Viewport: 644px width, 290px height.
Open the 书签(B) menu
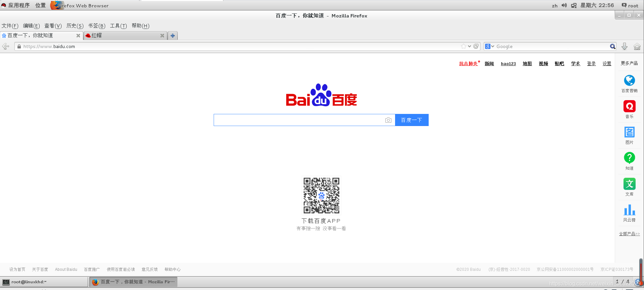[x=97, y=26]
